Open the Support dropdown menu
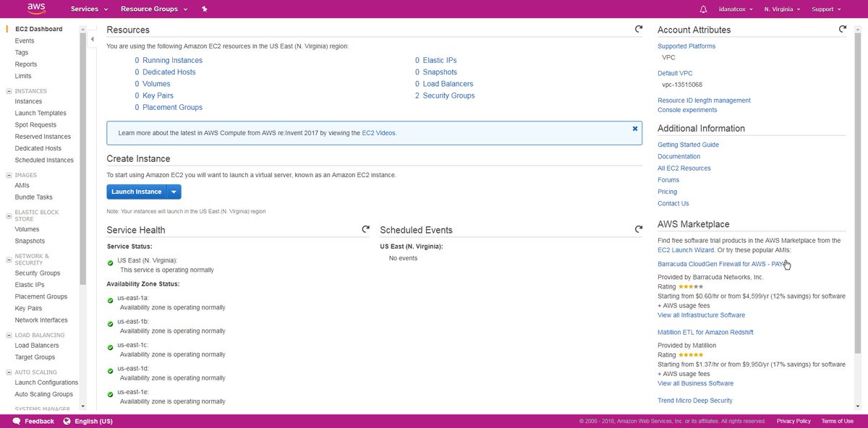The height and width of the screenshot is (428, 868). click(826, 9)
